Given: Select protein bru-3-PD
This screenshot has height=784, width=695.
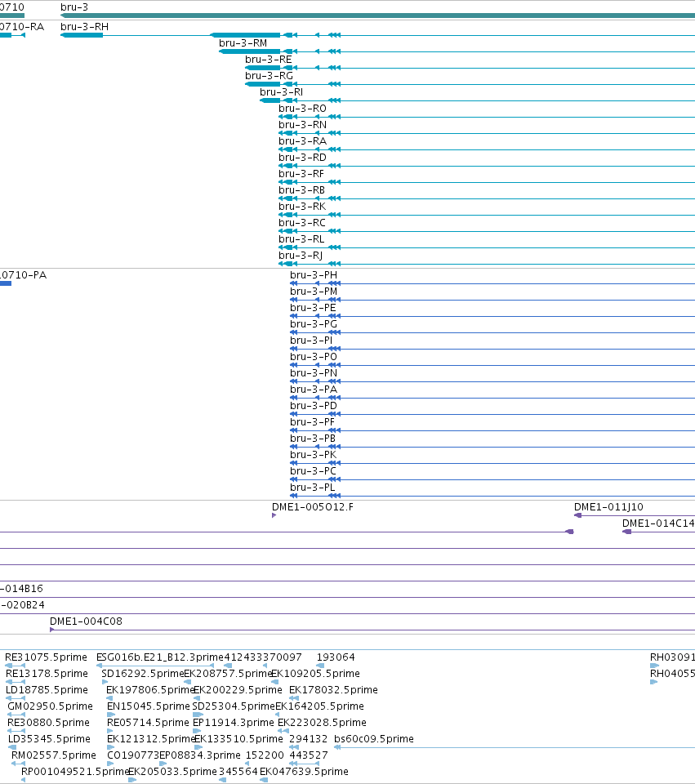Looking at the screenshot, I should pos(314,406).
